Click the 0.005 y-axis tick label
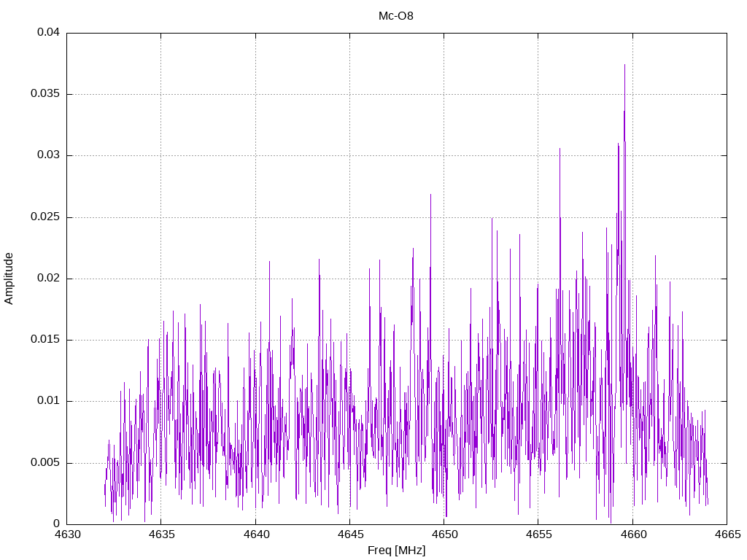The width and height of the screenshot is (747, 560). point(45,463)
